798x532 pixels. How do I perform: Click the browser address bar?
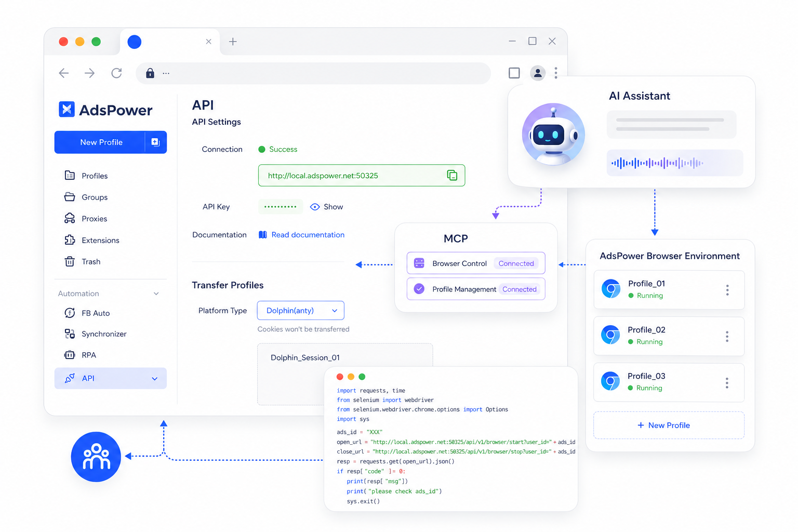pos(313,73)
